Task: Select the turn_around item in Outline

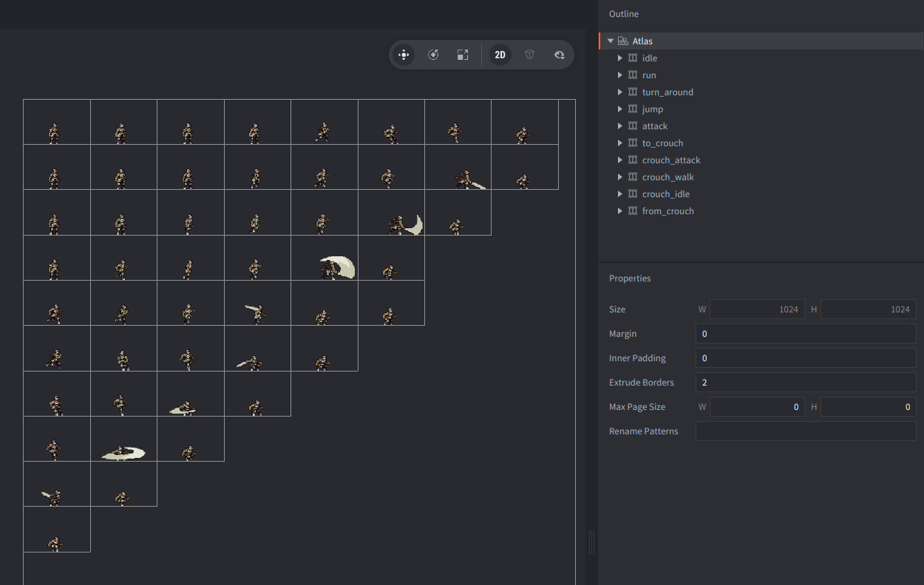Action: pos(667,92)
